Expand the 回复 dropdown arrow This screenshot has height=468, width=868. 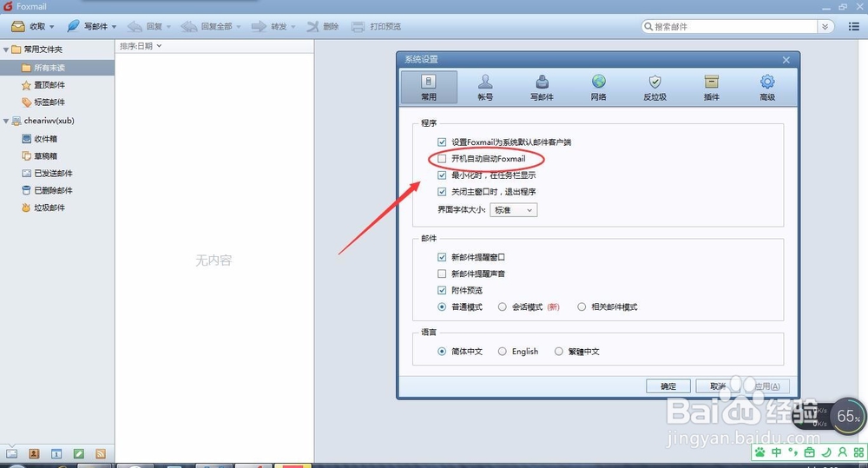coord(168,27)
